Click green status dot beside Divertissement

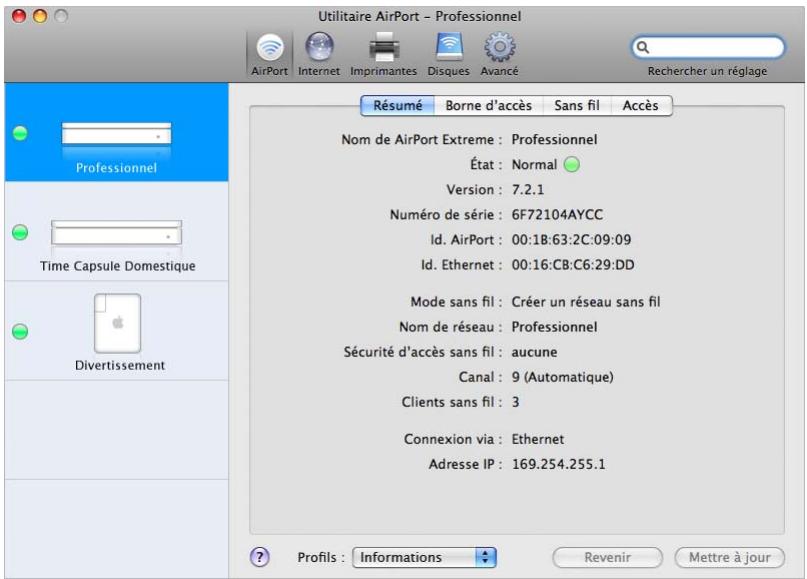click(x=20, y=331)
